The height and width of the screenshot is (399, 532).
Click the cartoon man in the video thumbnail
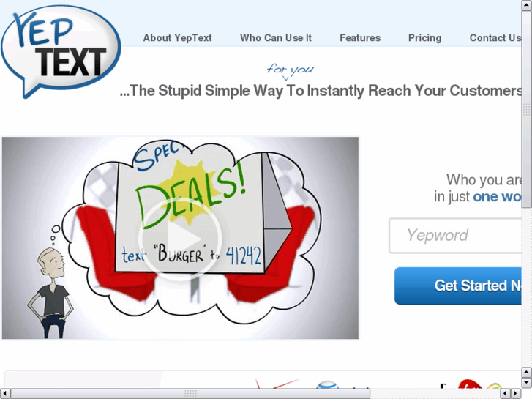pos(51,293)
